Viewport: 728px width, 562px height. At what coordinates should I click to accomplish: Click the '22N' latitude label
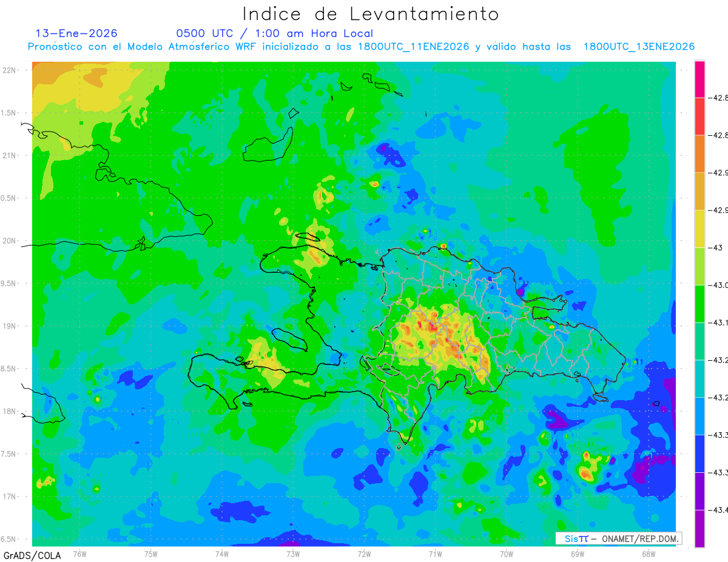[9, 70]
